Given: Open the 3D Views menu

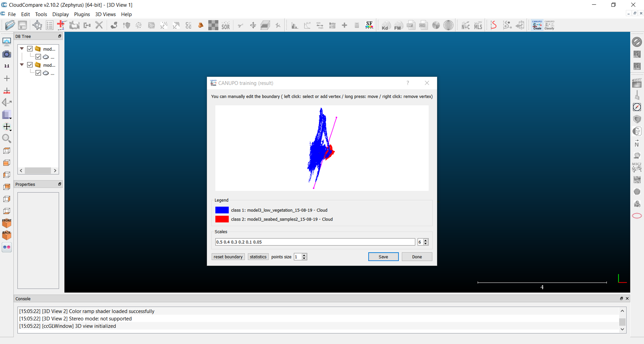Looking at the screenshot, I should click(105, 14).
